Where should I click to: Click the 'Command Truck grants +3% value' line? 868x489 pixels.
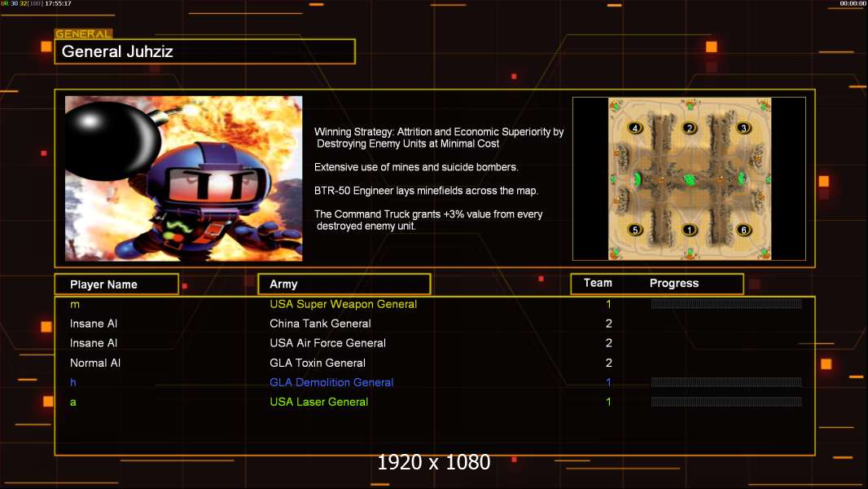click(428, 220)
